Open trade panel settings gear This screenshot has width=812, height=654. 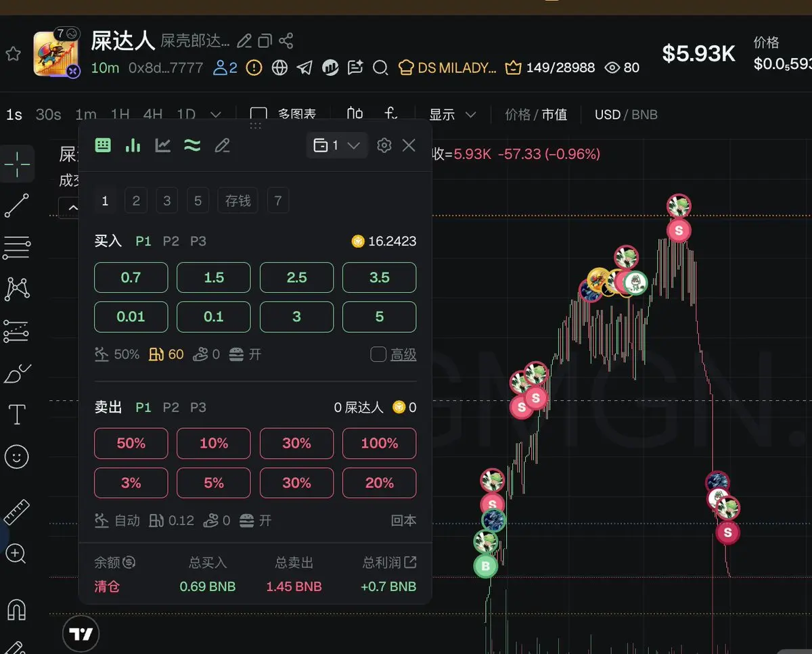[x=384, y=145]
